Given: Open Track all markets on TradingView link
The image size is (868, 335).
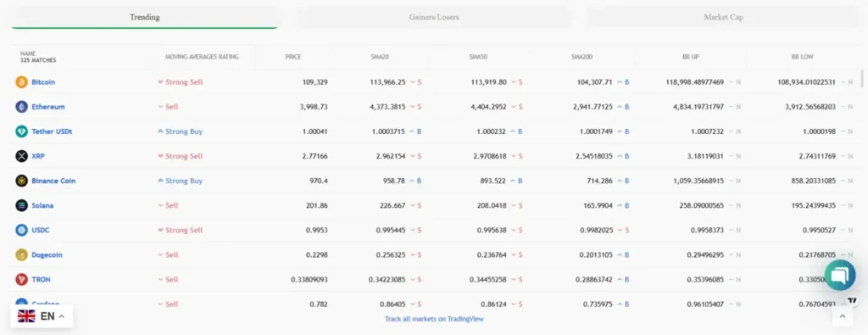Looking at the screenshot, I should 434,319.
